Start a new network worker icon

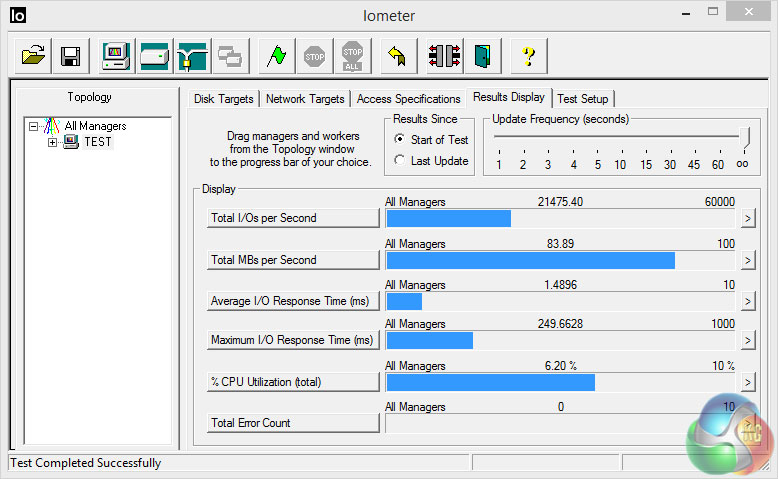click(x=193, y=56)
